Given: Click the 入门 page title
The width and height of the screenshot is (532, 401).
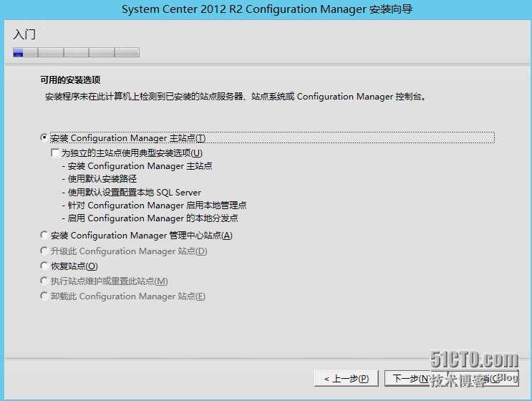Looking at the screenshot, I should (24, 34).
